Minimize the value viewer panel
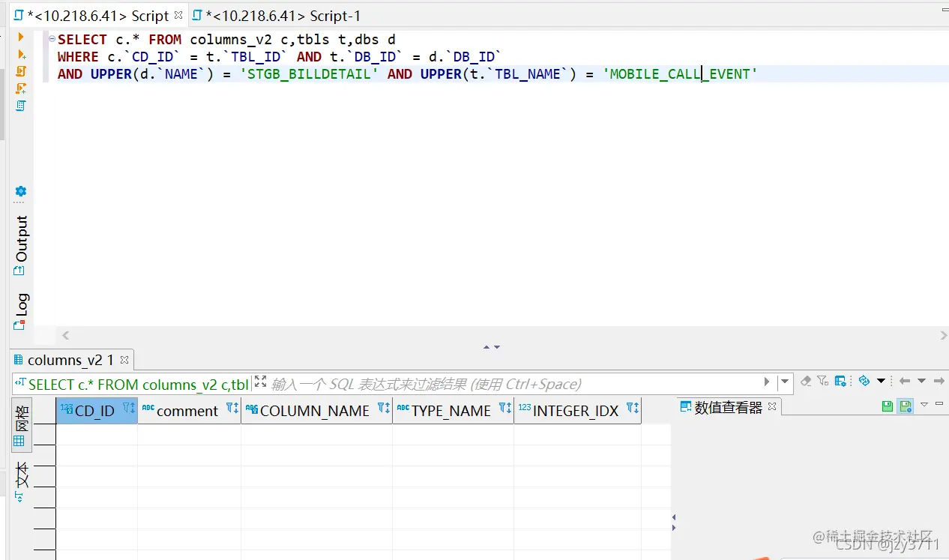949x560 pixels. 940,403
